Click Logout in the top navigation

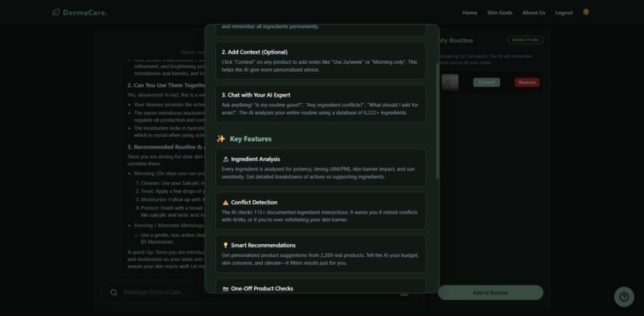tap(563, 13)
